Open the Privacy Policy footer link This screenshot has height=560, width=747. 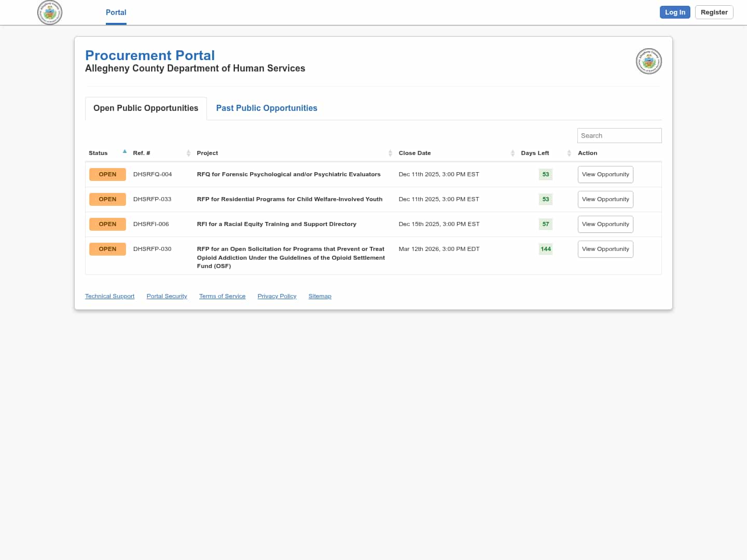point(276,296)
